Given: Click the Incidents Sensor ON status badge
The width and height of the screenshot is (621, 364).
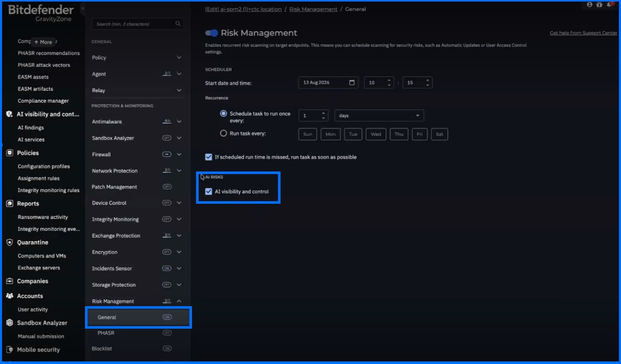Looking at the screenshot, I should coord(167,268).
